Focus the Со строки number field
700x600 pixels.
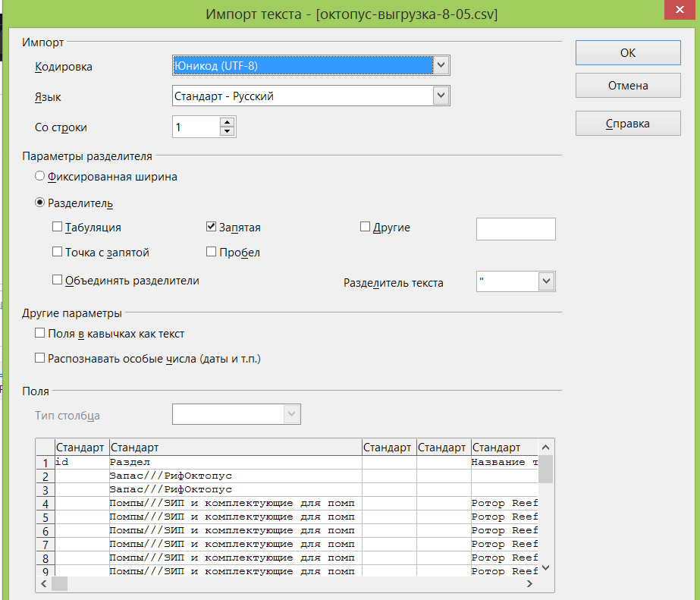196,127
